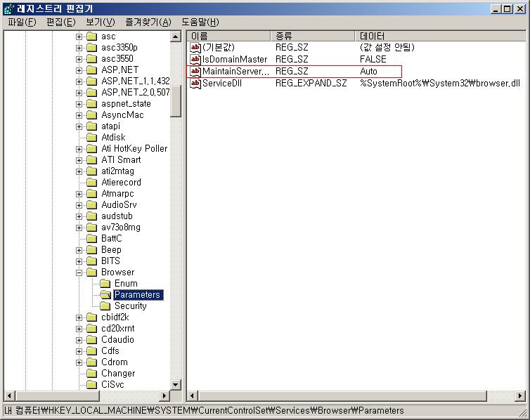Image resolution: width=530 pixels, height=420 pixels.
Task: Click the Atmarpc folder icon
Action: click(x=91, y=194)
